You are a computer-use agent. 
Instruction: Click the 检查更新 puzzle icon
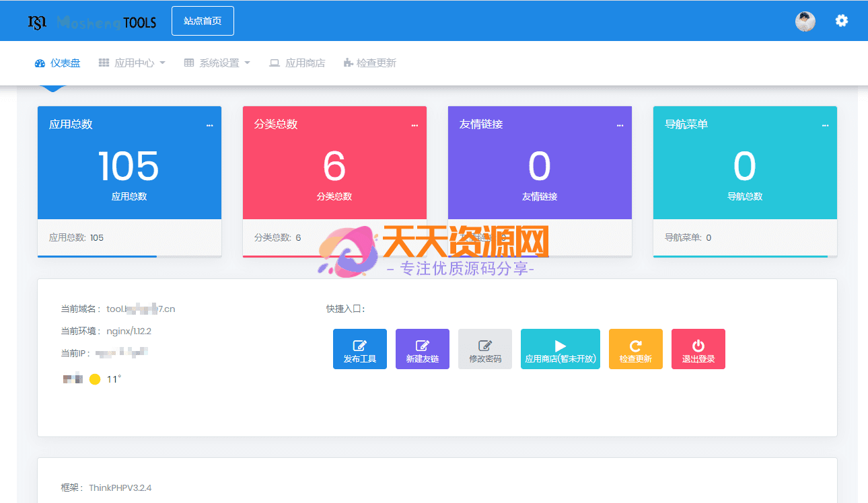348,63
